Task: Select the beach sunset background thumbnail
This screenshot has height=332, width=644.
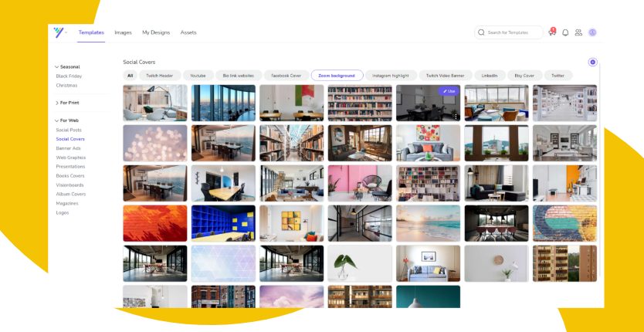Action: click(x=429, y=224)
